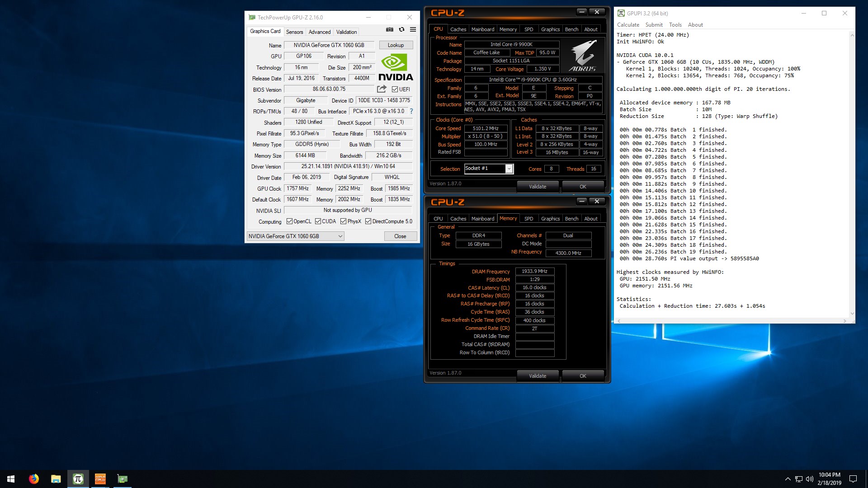The width and height of the screenshot is (868, 488).
Task: Open the Caches tab in top CPU-Z
Action: [x=458, y=29]
